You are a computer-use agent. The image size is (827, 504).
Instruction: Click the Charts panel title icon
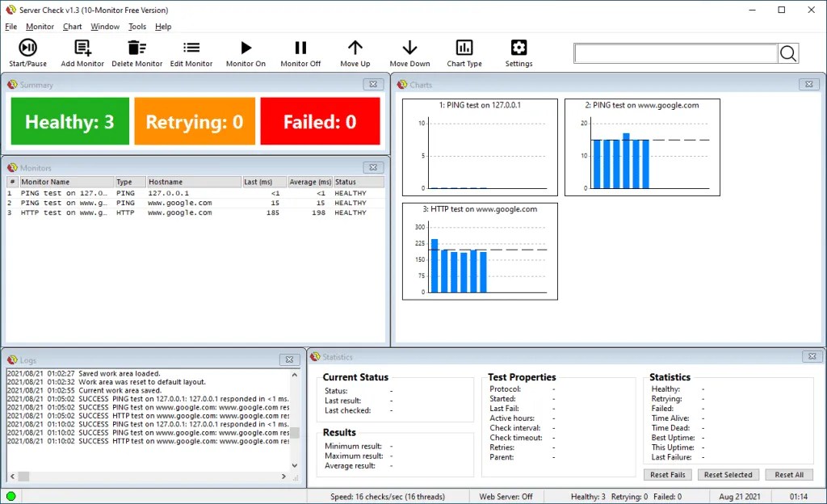point(402,84)
